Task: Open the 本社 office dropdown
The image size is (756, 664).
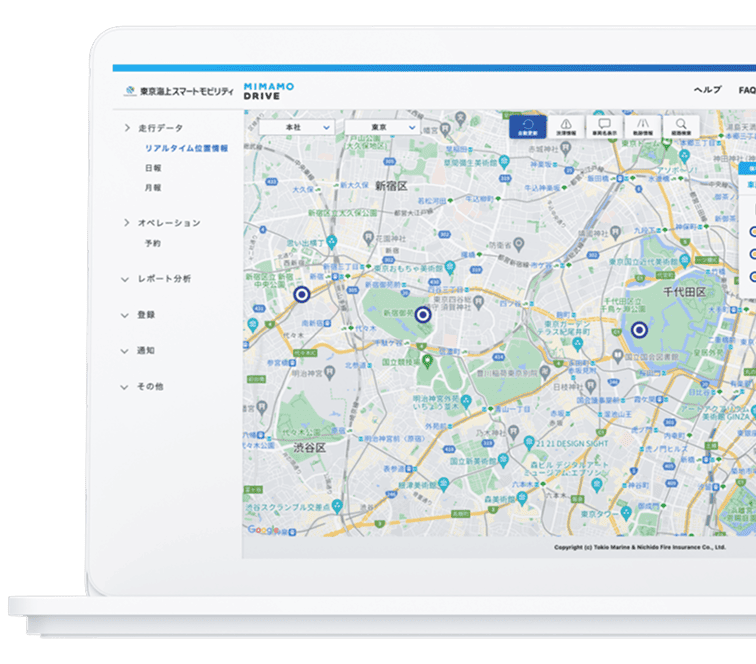Action: pyautogui.click(x=297, y=127)
